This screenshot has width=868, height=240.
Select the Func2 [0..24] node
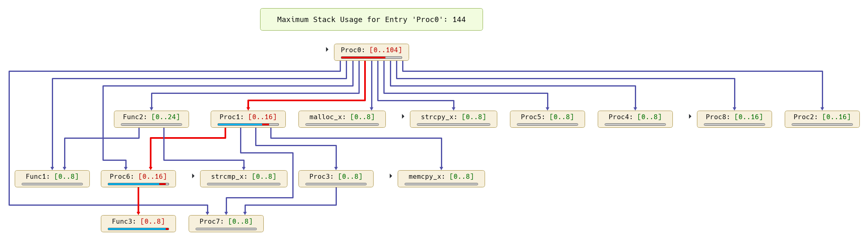pyautogui.click(x=151, y=119)
